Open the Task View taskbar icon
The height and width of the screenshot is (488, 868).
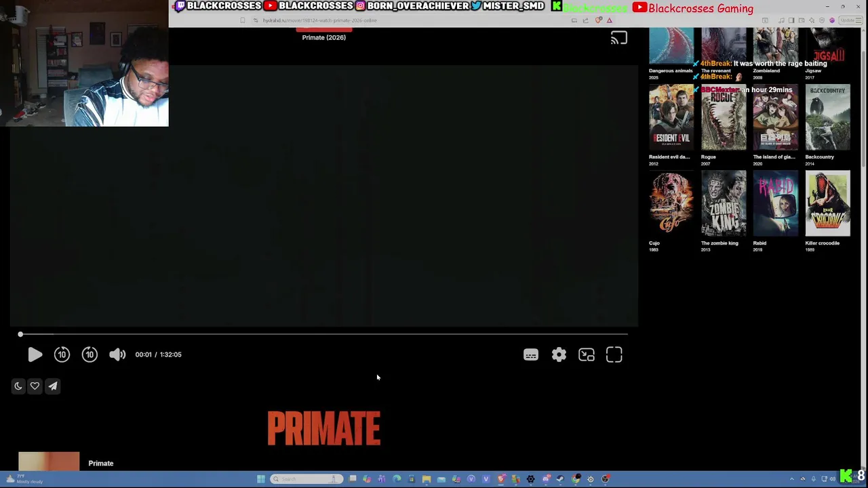coord(353,479)
